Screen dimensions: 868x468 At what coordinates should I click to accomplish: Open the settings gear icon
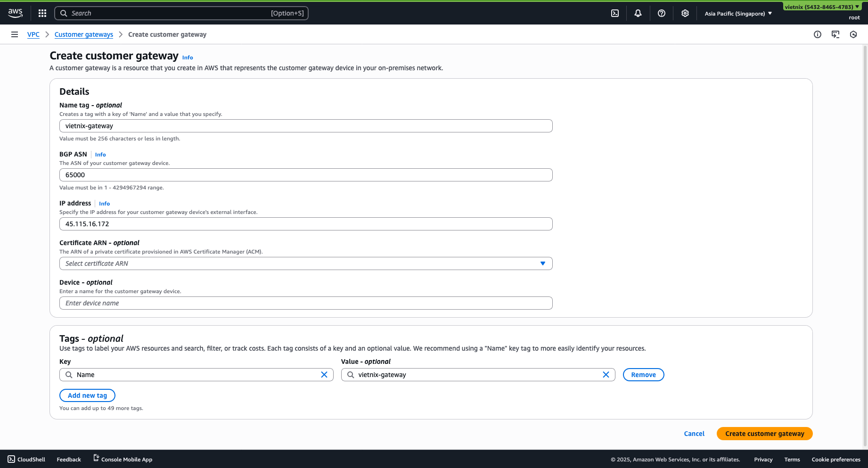[x=685, y=13]
